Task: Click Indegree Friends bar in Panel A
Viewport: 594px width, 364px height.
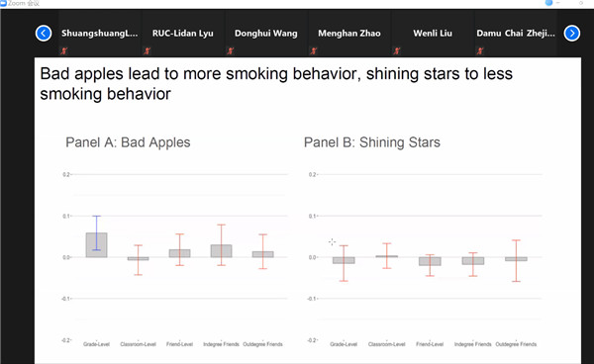Action: point(221,251)
